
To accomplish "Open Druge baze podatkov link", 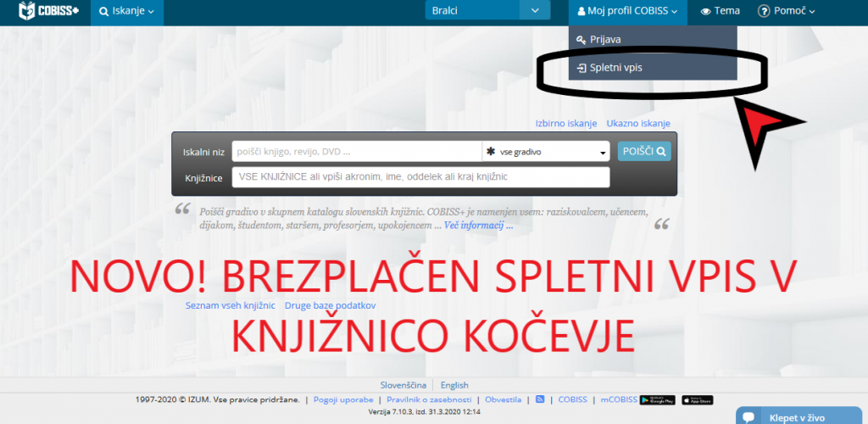I will (331, 305).
